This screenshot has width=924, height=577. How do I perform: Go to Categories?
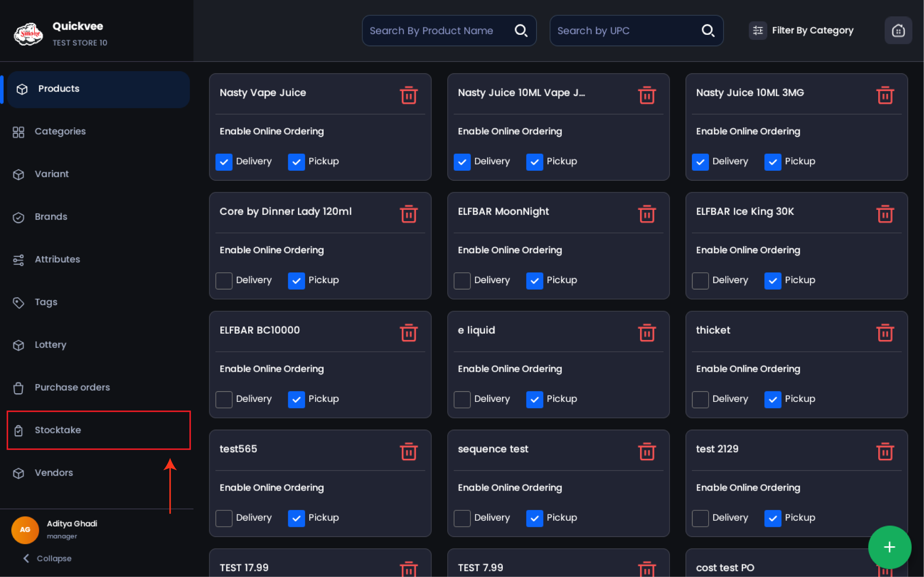point(98,132)
